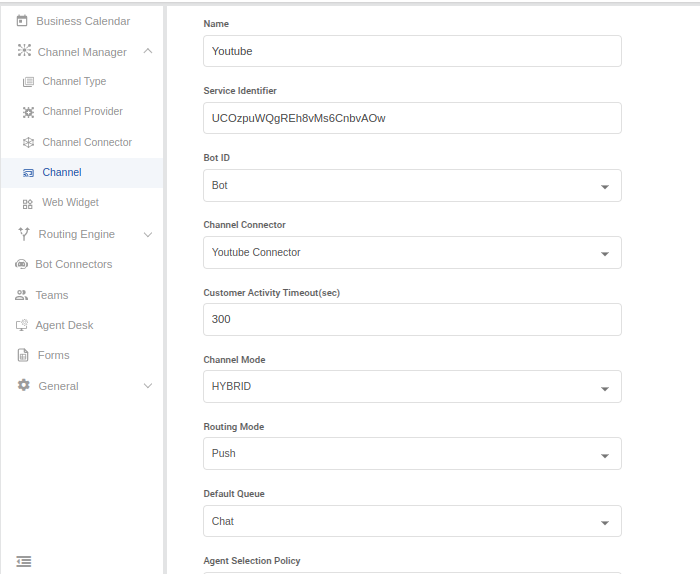The image size is (700, 574).
Task: Click the Customer Activity Timeout field
Action: (411, 320)
